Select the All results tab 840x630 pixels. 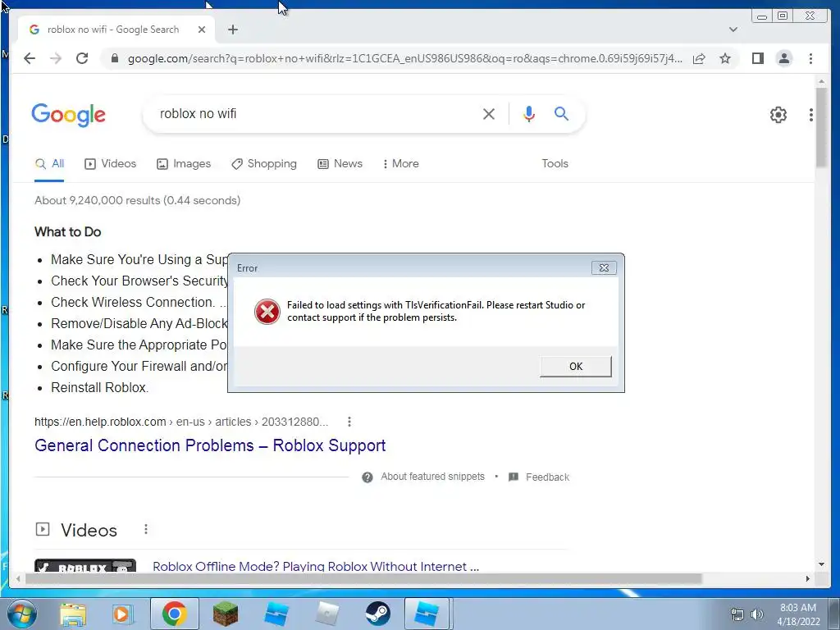click(x=49, y=164)
